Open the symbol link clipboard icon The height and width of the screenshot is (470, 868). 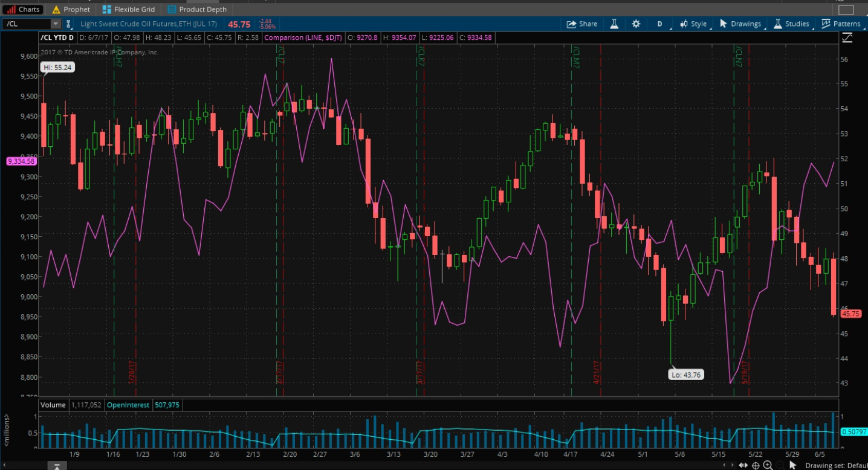(69, 24)
